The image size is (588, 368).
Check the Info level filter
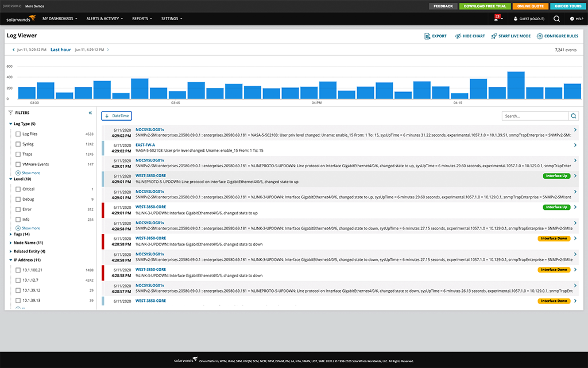click(x=18, y=219)
